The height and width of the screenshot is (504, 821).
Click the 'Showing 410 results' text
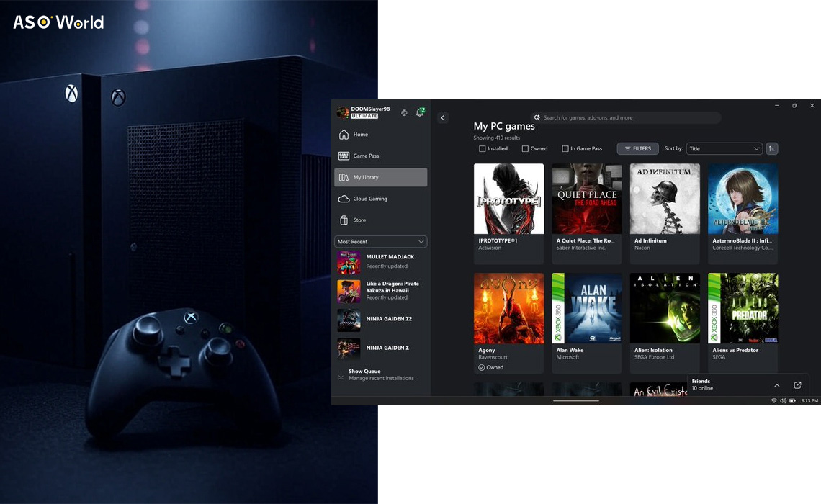tap(496, 138)
